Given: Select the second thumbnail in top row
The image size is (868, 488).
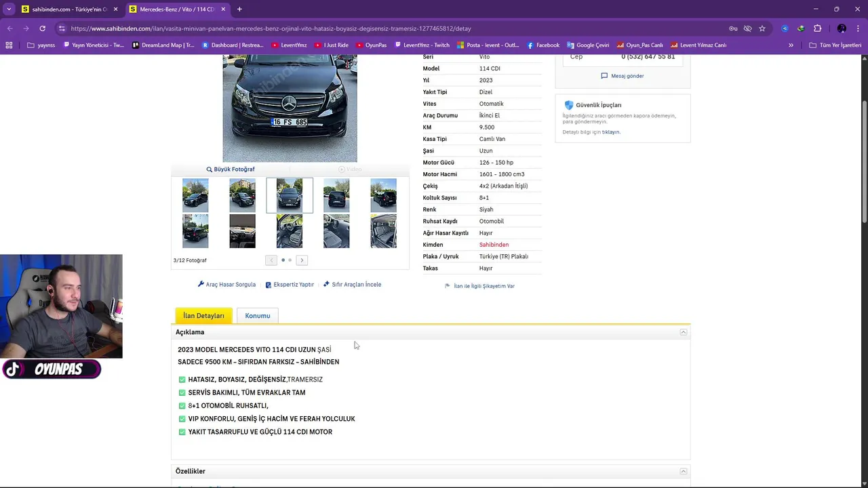Looking at the screenshot, I should click(x=242, y=195).
